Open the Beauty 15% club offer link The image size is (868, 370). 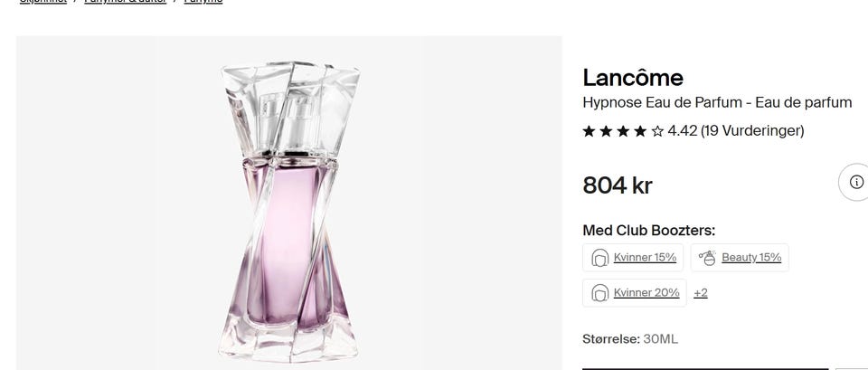[x=751, y=258]
